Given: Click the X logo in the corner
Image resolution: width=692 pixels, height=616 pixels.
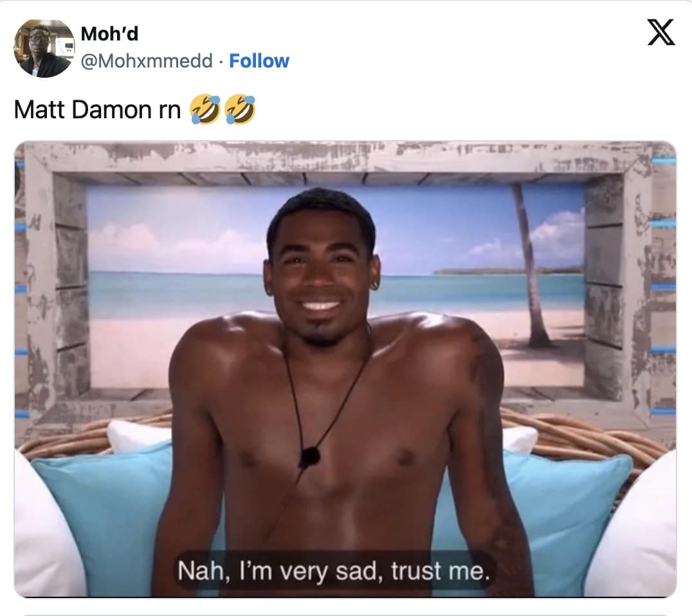Looking at the screenshot, I should coord(661,32).
